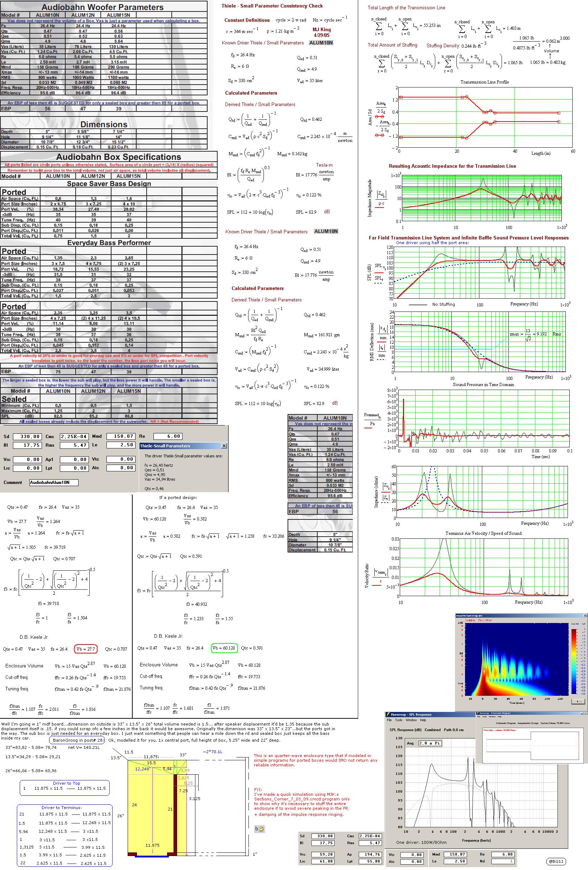588x870 pixels.
Task: Click the Everyday Bass Performer heading
Action: pyautogui.click(x=109, y=243)
